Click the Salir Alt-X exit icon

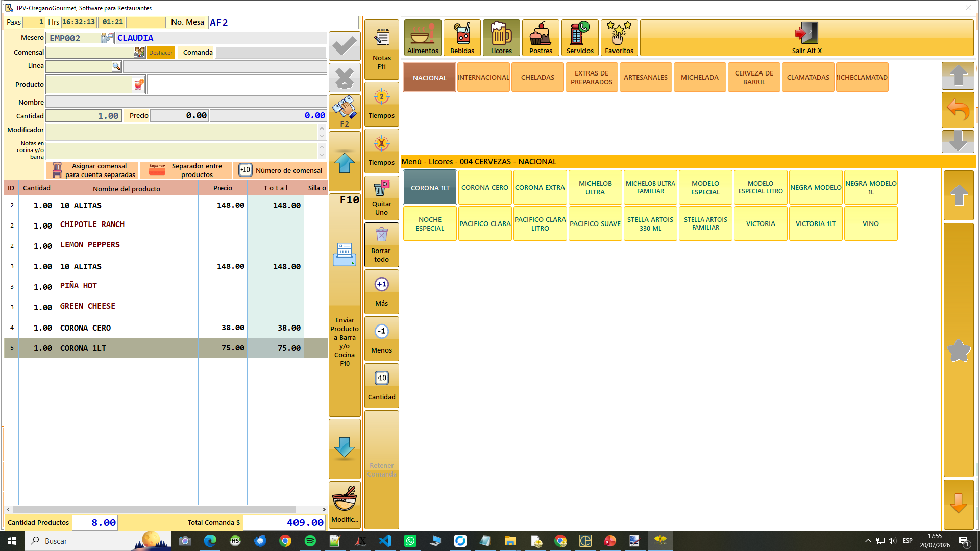(806, 33)
